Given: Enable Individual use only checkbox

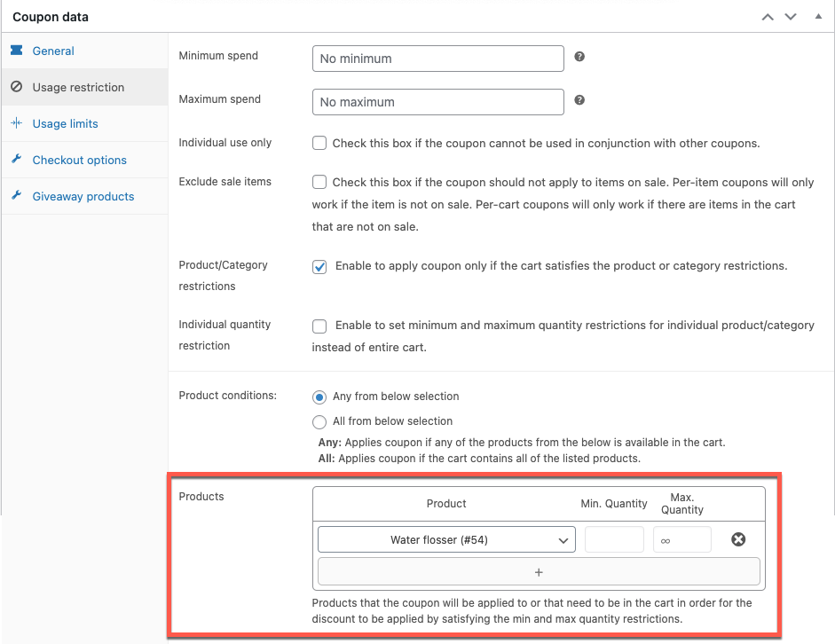Looking at the screenshot, I should tap(319, 143).
